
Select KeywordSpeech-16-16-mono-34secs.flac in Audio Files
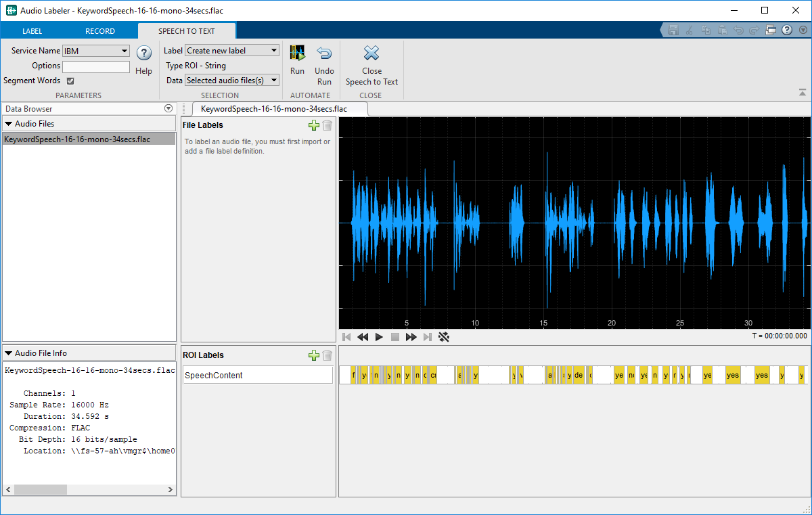click(76, 139)
